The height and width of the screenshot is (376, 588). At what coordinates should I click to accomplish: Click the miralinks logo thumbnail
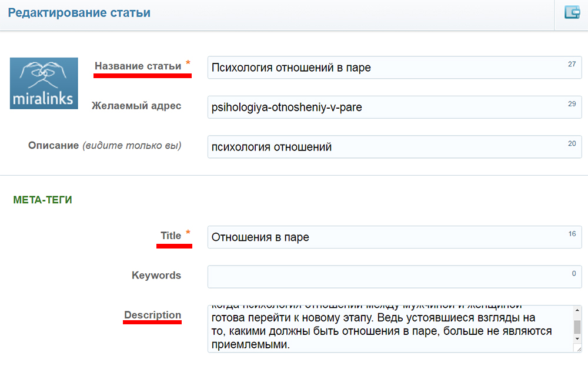(44, 83)
